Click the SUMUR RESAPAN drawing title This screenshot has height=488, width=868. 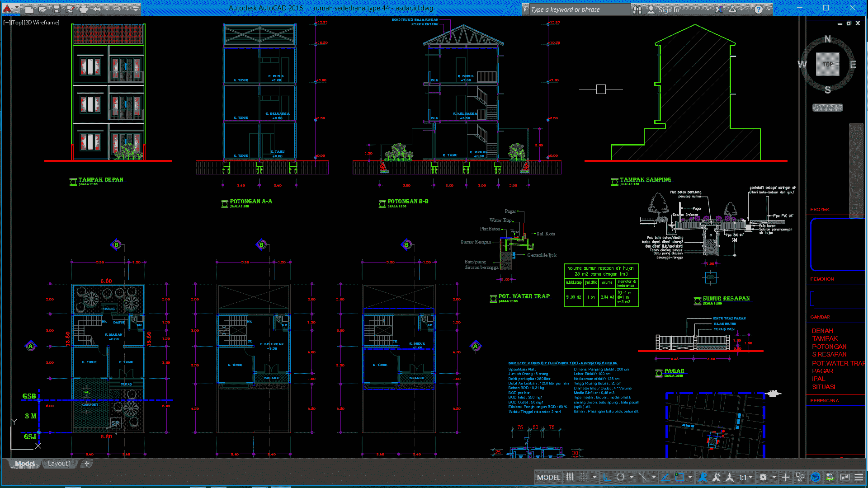[x=726, y=299]
